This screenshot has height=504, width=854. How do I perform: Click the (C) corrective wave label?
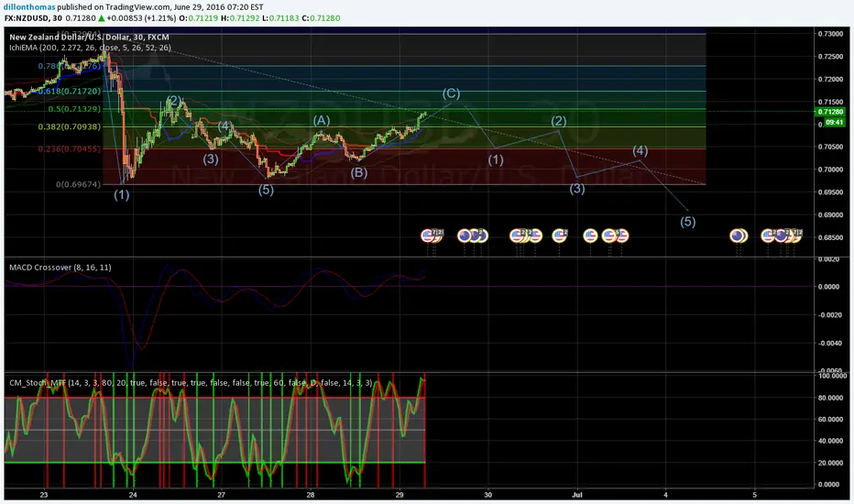click(x=451, y=93)
